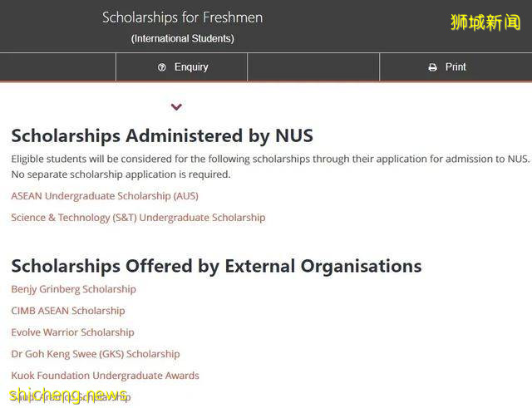Viewport: 532px width, 408px height.
Task: Click the Scholarships for Freshmen page title
Action: [182, 17]
